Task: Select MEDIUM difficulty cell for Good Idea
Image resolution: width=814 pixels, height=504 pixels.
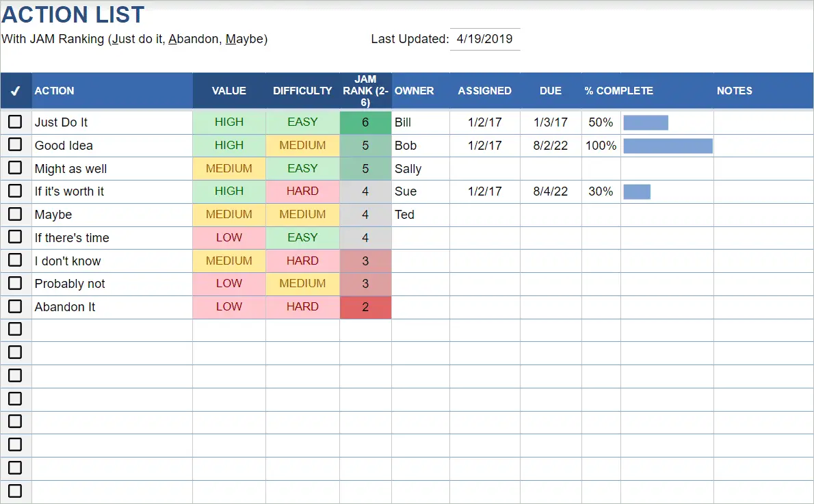Action: (302, 146)
